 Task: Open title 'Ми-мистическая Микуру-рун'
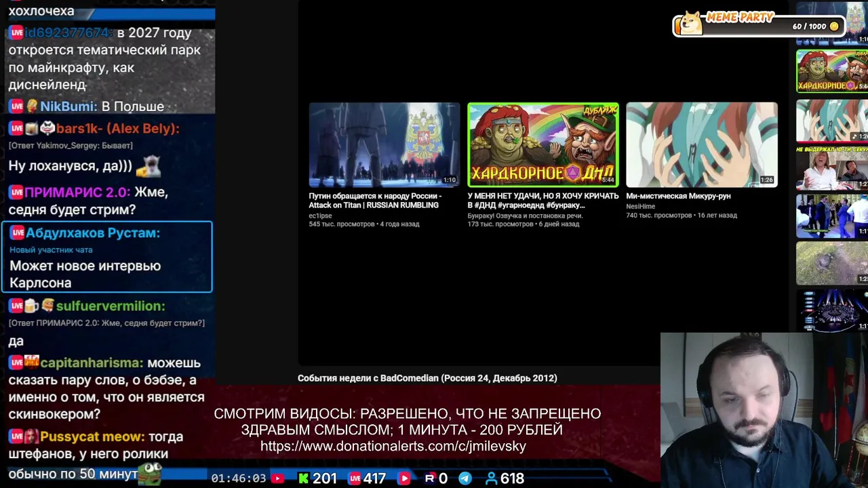coord(678,196)
